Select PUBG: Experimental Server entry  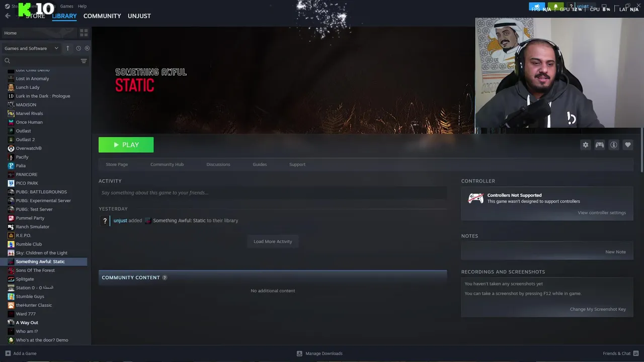coord(44,201)
